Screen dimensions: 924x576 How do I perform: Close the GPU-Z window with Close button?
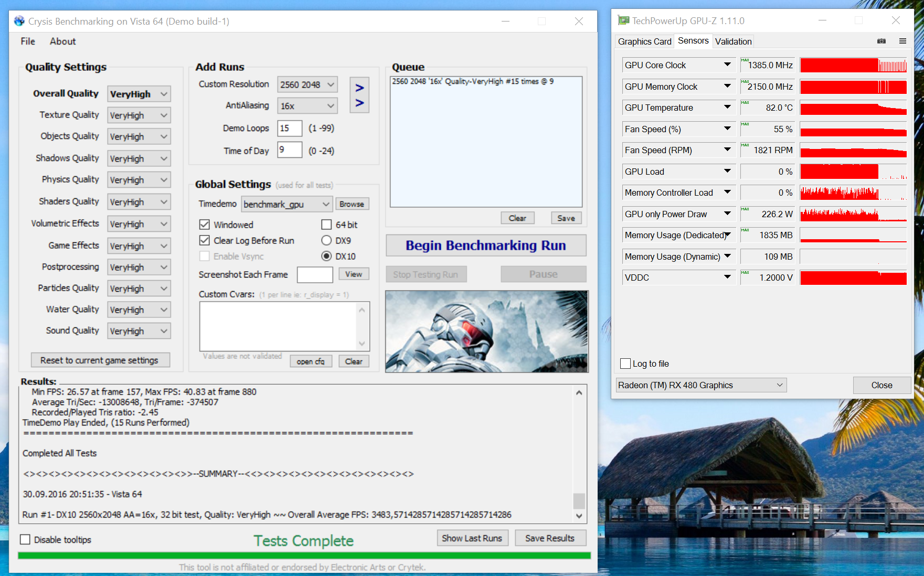coord(881,385)
